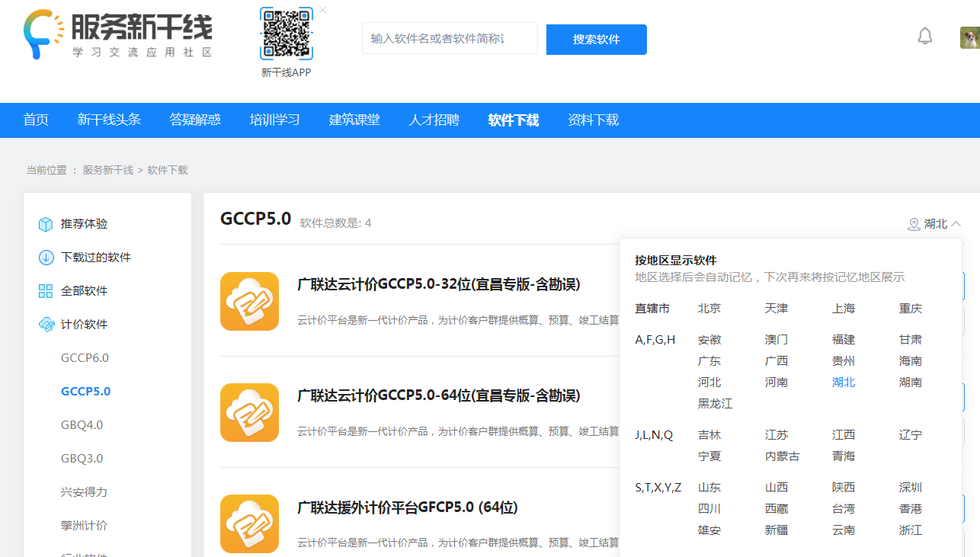Screen dimensions: 980x557
Task: Click the 服务新干线 site logo
Action: 118,35
